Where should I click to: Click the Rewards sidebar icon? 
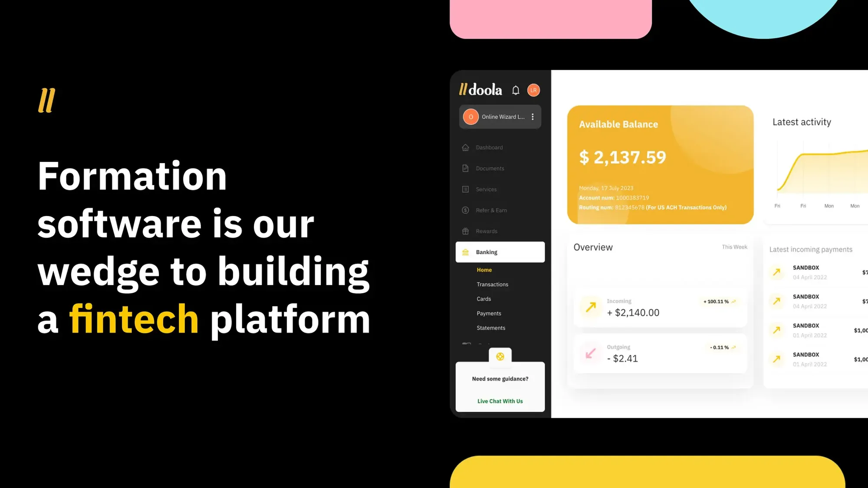tap(466, 231)
